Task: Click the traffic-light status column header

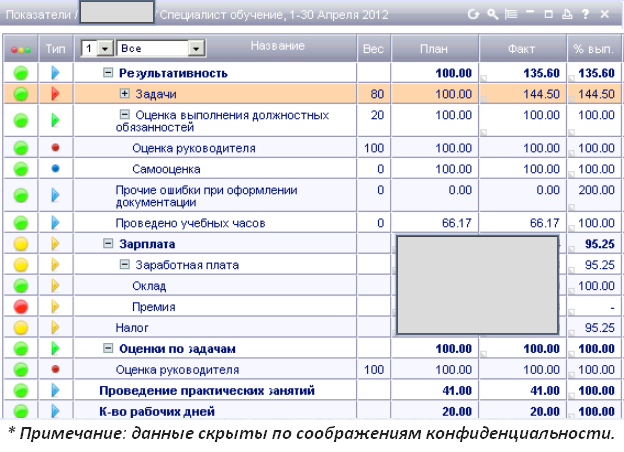Action: pos(21,49)
